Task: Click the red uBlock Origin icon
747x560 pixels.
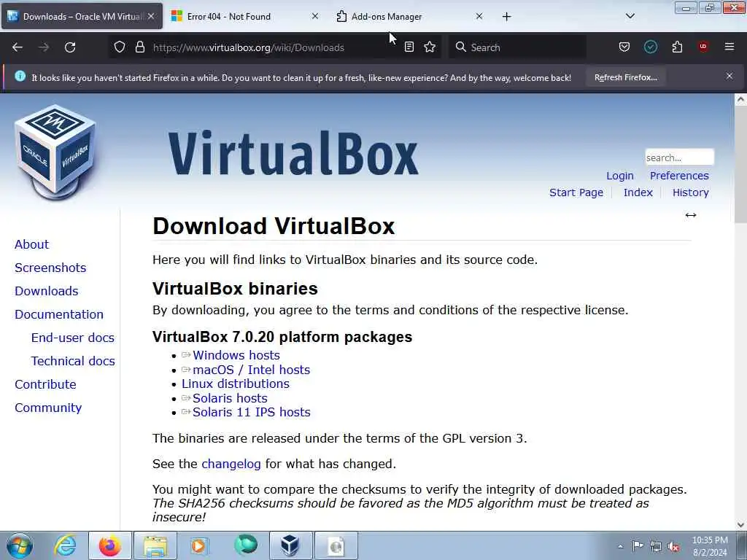Action: [703, 47]
